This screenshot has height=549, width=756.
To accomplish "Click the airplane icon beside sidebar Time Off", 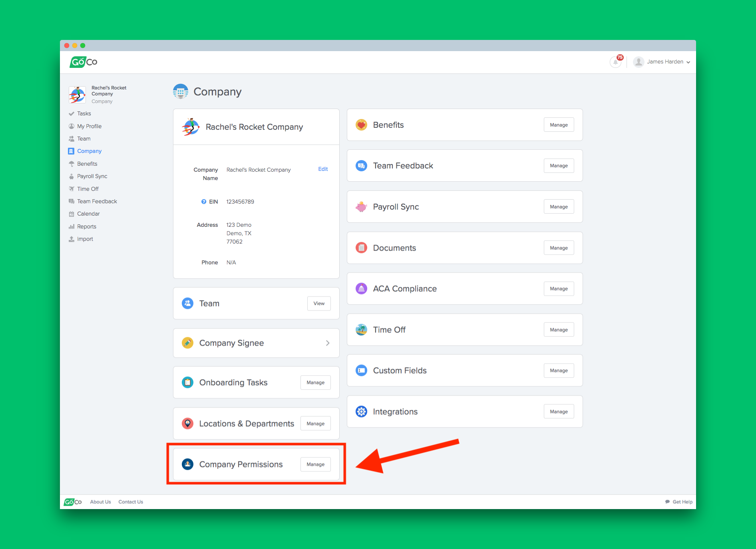I will [x=72, y=189].
